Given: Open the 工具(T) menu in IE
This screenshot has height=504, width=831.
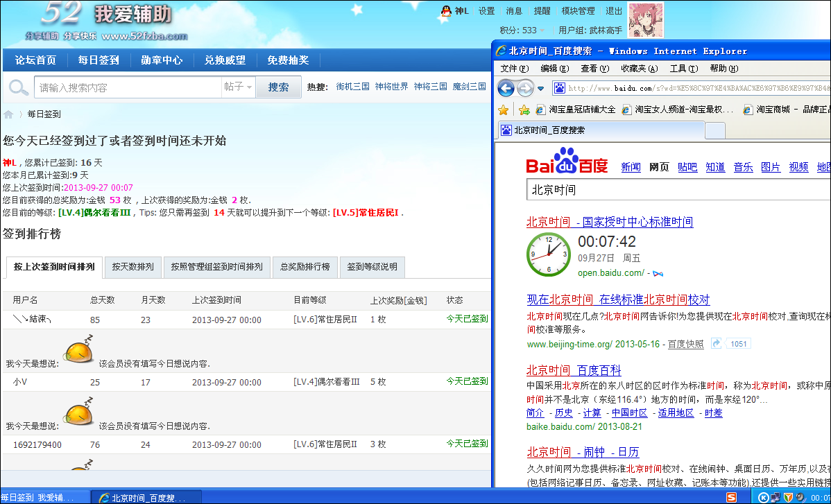Looking at the screenshot, I should (683, 69).
